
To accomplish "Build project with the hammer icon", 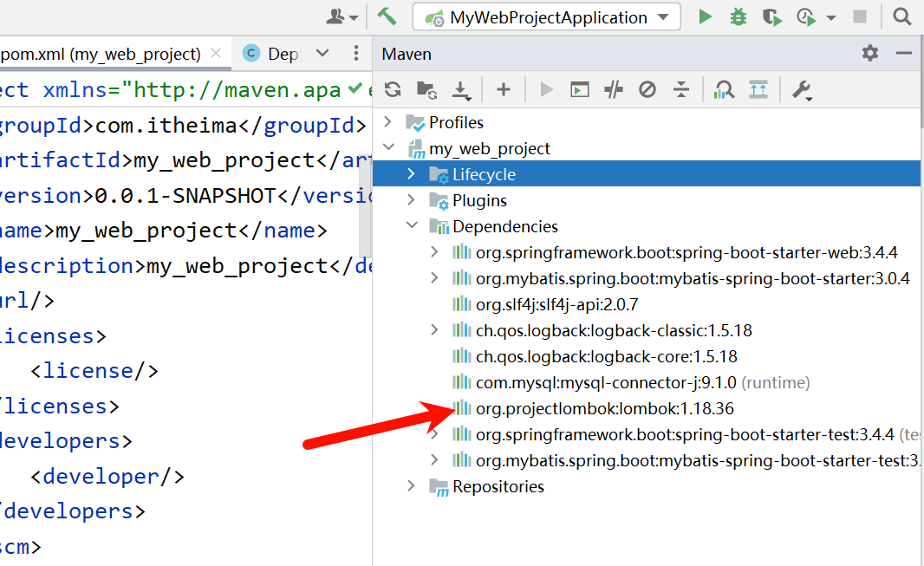I will 387,16.
